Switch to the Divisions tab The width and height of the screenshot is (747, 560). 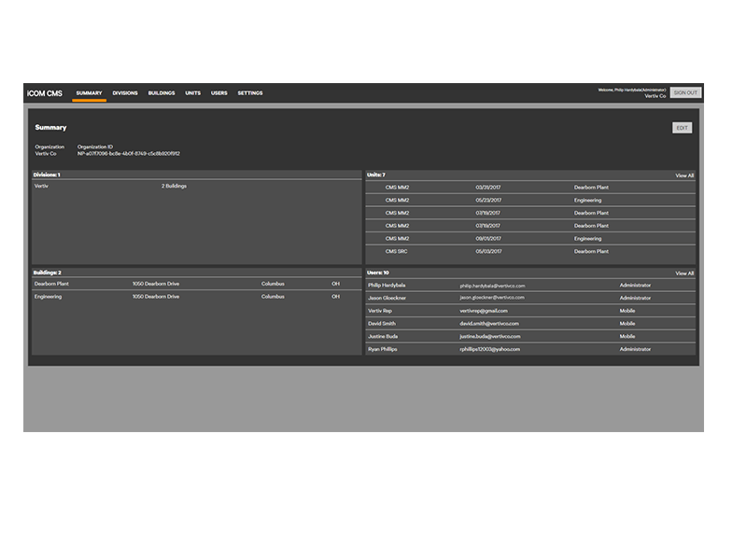click(x=125, y=92)
